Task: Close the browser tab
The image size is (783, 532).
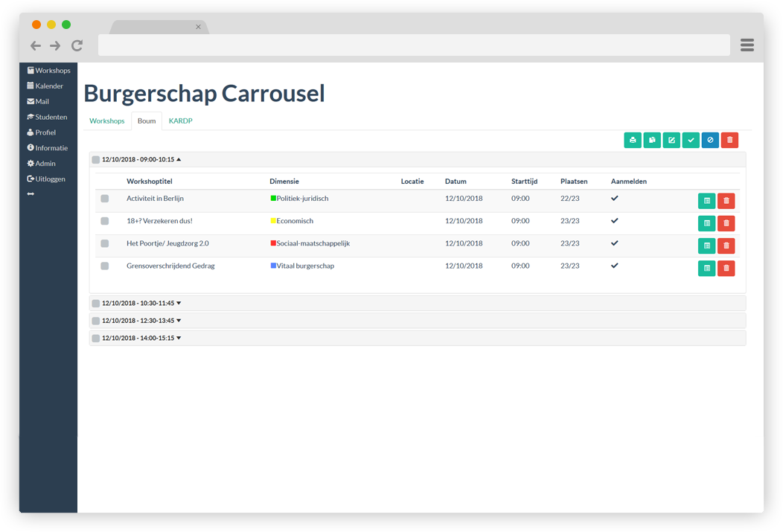Action: coord(198,27)
